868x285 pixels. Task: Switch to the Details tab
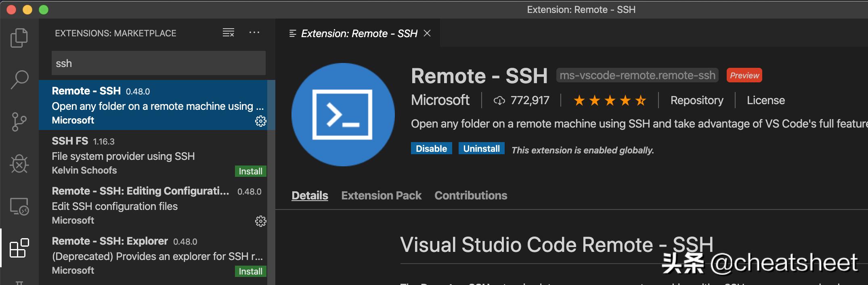tap(310, 195)
